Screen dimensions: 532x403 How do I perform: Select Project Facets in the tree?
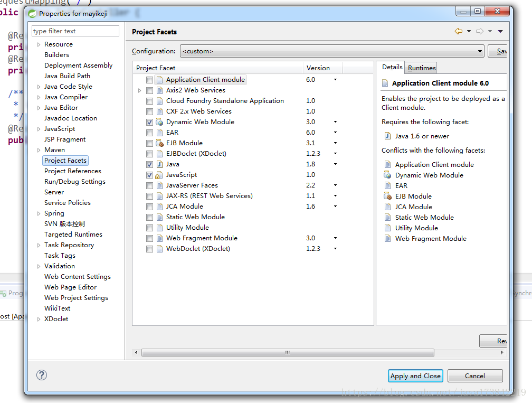point(65,160)
